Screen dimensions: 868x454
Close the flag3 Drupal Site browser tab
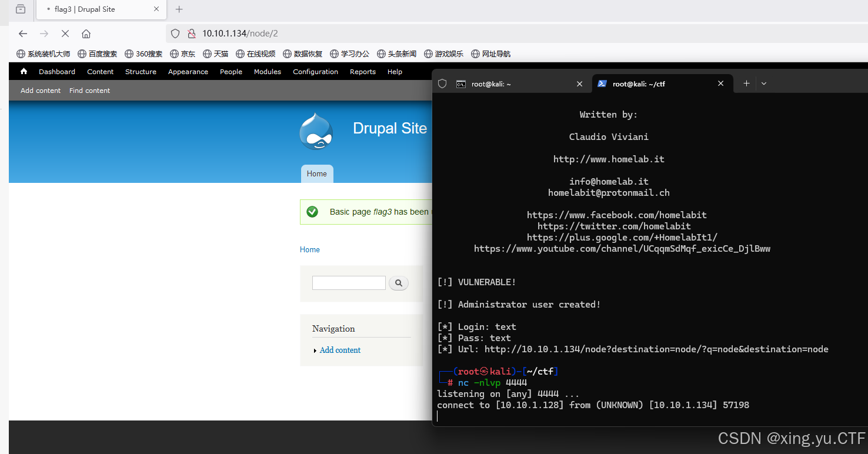[x=156, y=9]
